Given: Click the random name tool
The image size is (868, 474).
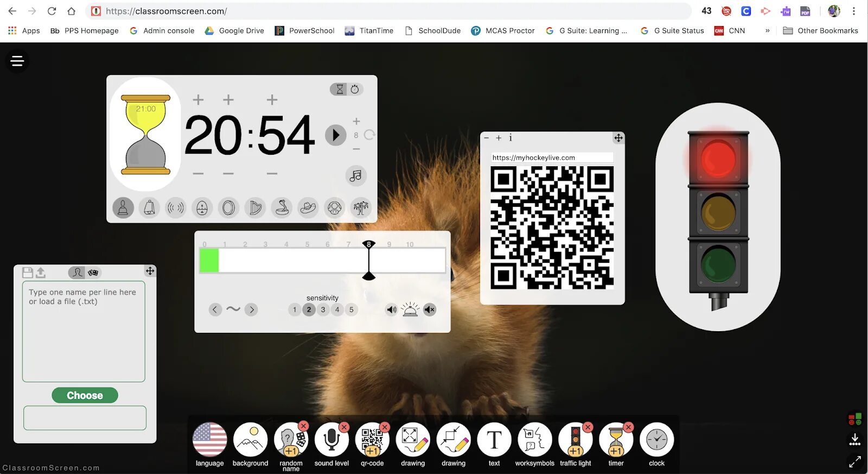Looking at the screenshot, I should point(291,441).
